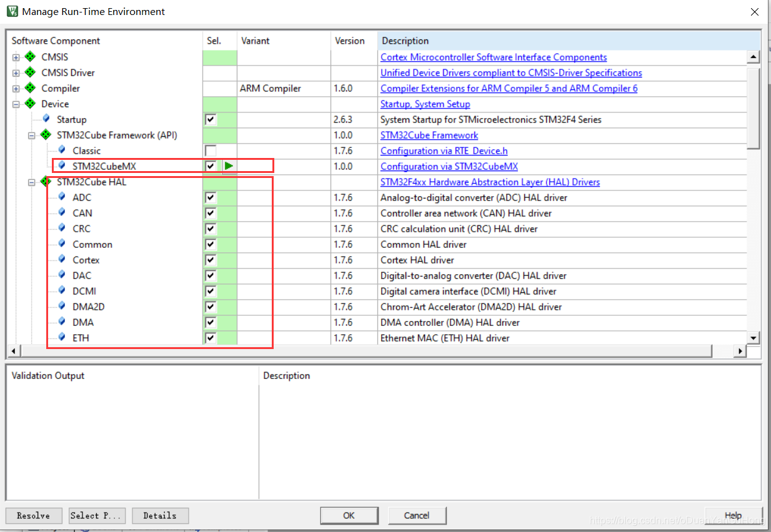Click the DMA blue component icon
Viewport: 771px width, 532px height.
tap(62, 322)
